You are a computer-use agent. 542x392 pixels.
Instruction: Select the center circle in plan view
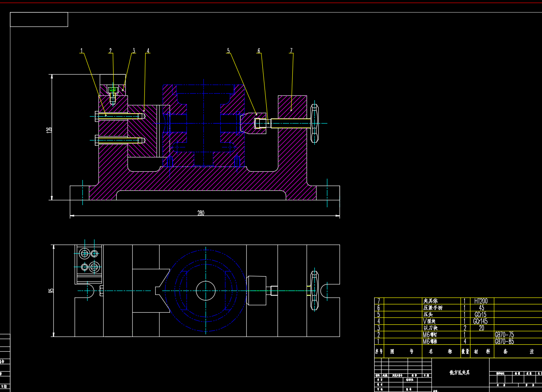[206, 291]
